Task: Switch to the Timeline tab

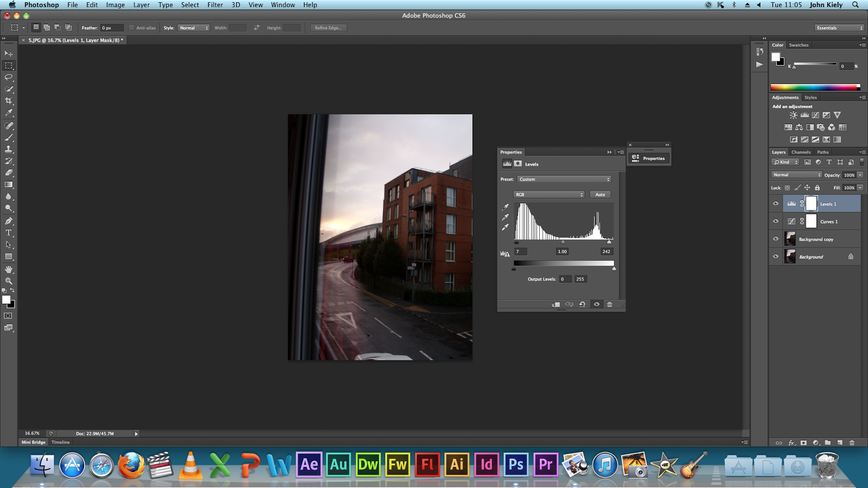Action: (x=61, y=442)
